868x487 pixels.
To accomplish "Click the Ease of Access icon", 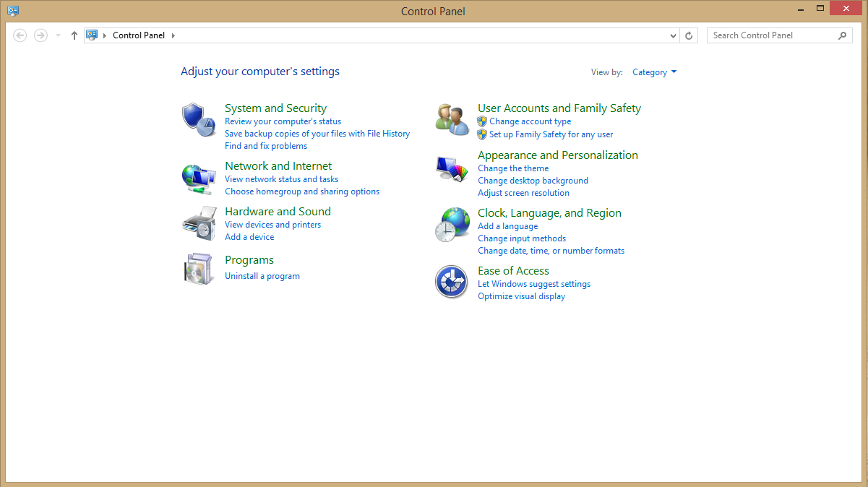I will (x=452, y=282).
